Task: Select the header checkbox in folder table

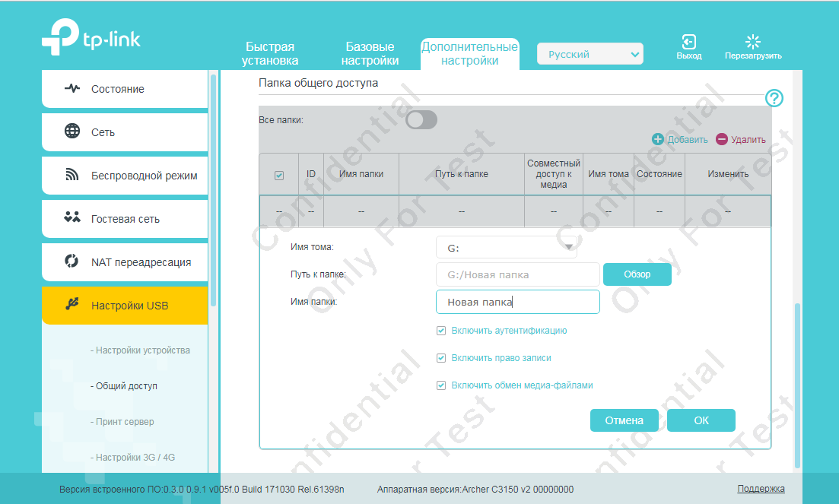Action: tap(278, 175)
